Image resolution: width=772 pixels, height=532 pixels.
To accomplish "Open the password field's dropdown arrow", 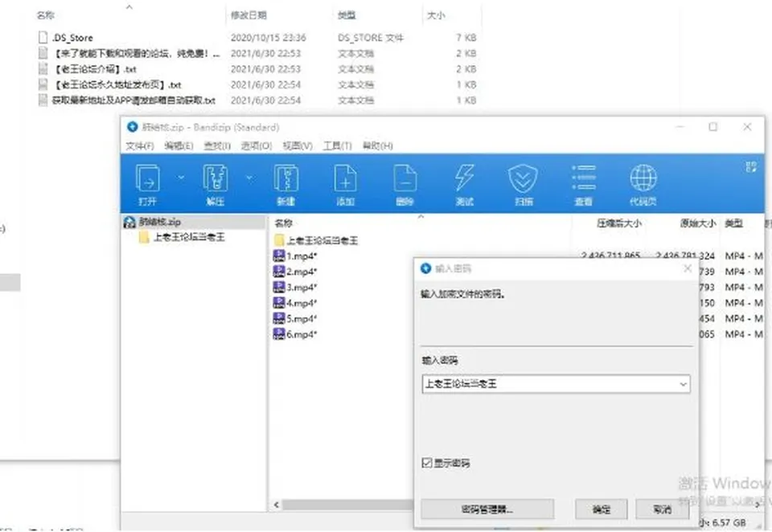I will pos(683,384).
